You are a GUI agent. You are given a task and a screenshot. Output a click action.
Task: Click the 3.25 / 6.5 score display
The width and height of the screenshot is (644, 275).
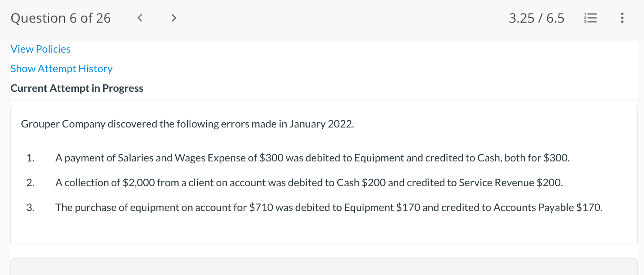(537, 18)
